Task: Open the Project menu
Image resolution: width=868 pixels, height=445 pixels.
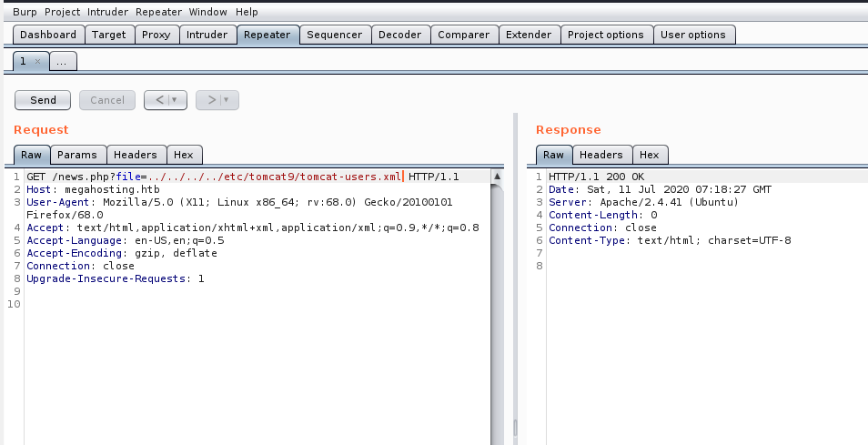Action: tap(62, 12)
